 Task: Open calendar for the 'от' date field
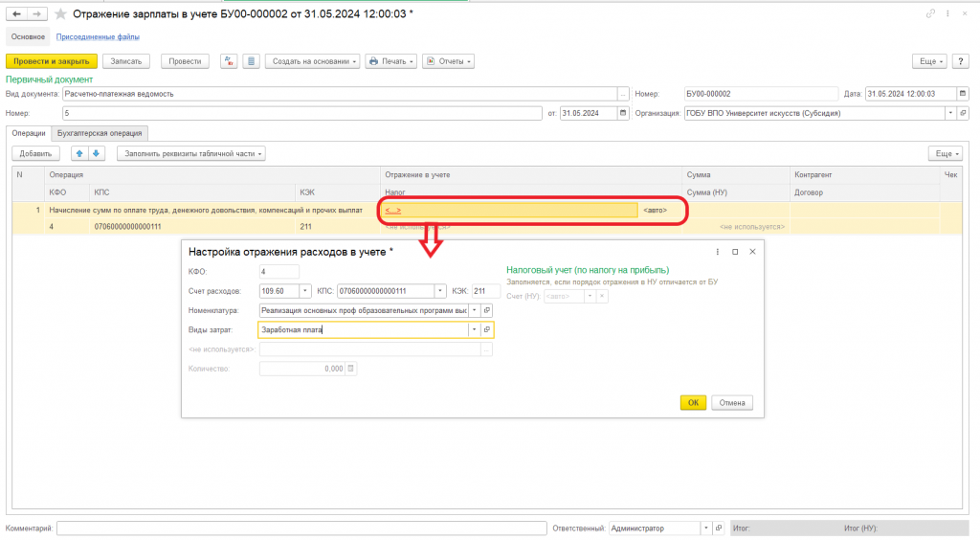[x=623, y=113]
